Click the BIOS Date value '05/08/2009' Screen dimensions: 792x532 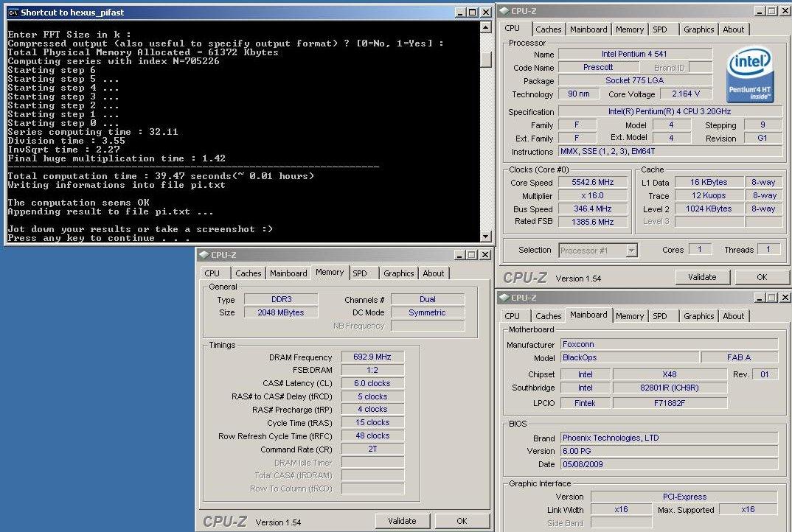coord(670,464)
